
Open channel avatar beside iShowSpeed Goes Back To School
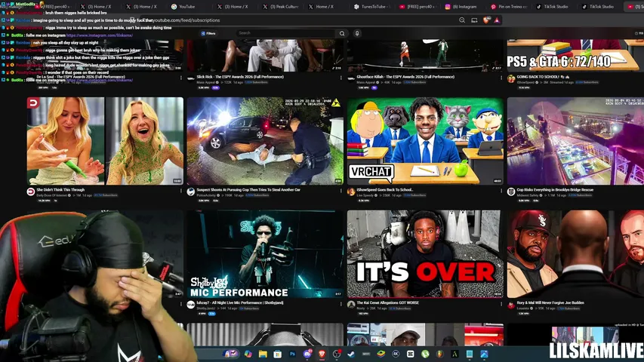point(351,192)
